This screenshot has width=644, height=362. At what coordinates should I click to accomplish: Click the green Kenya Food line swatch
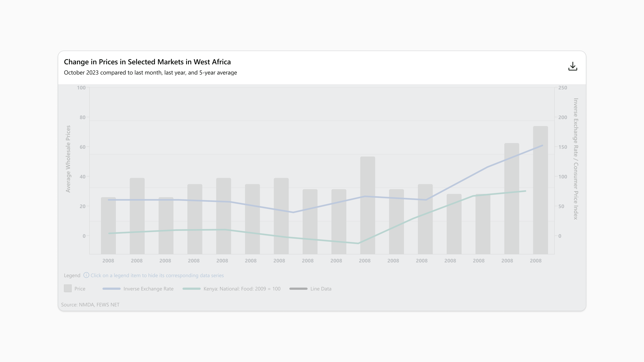click(x=191, y=289)
